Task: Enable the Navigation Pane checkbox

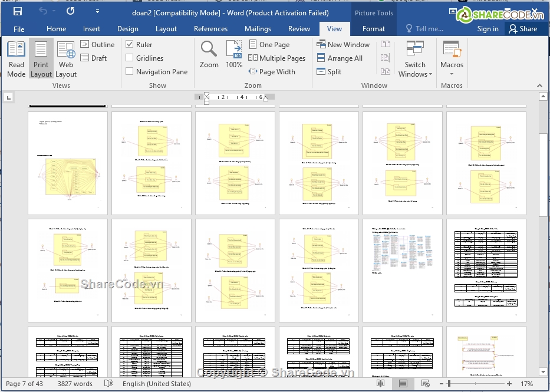Action: (x=130, y=71)
